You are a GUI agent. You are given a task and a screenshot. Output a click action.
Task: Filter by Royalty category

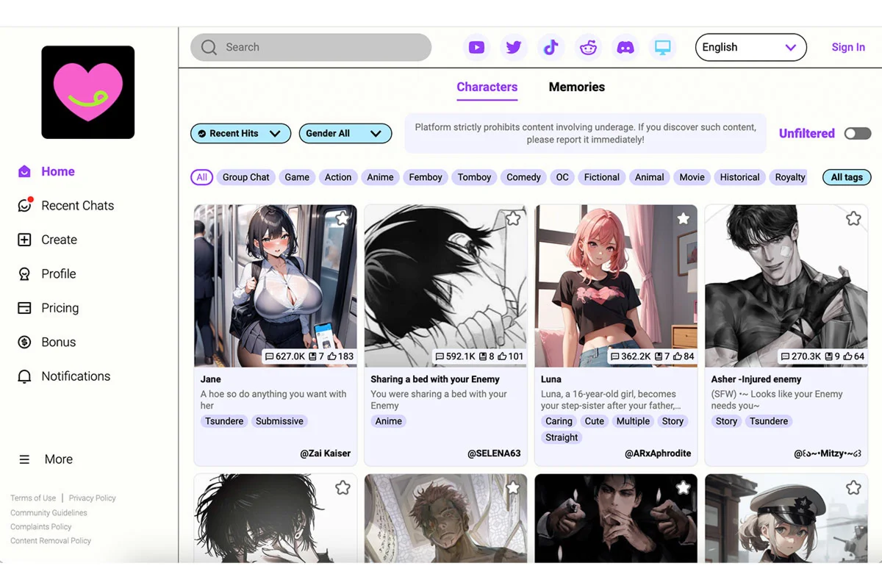790,177
